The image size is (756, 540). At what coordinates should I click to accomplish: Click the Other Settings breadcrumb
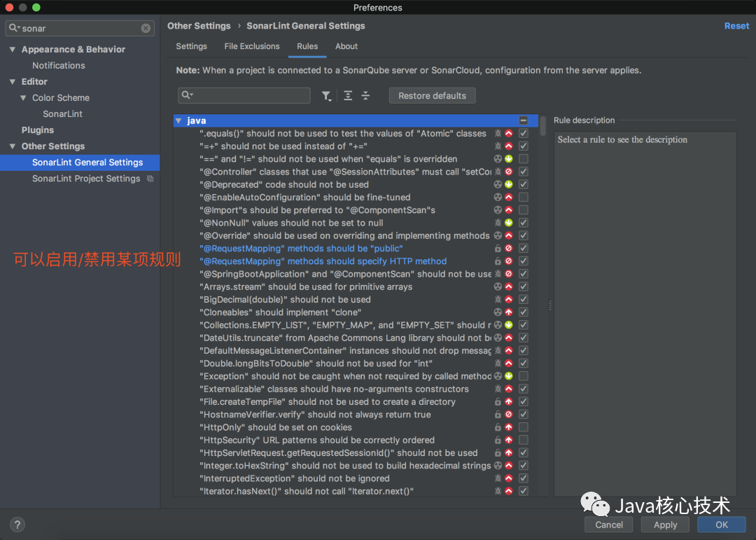point(199,26)
